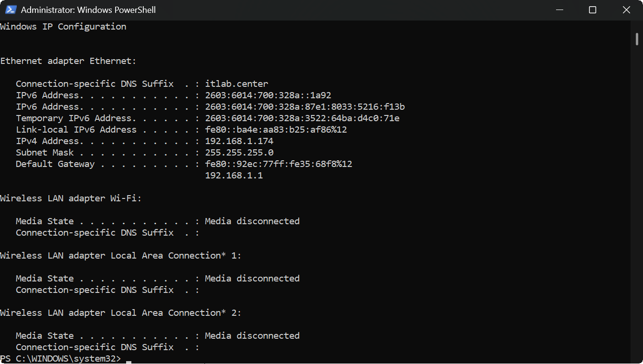This screenshot has width=643, height=364.
Task: Click the 'Administrator: Windows PowerShell' window title
Action: (88, 10)
